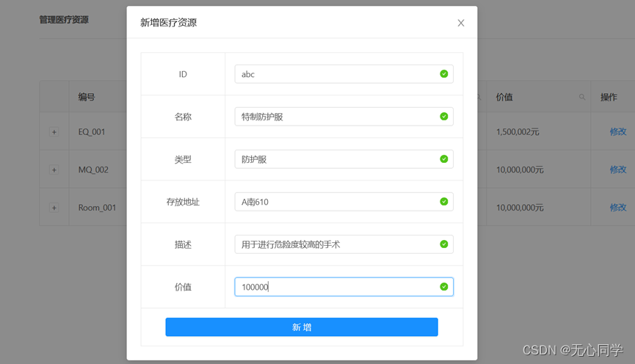Click 10,000,000元 value in MQ_002 row
This screenshot has width=635, height=364.
[520, 170]
